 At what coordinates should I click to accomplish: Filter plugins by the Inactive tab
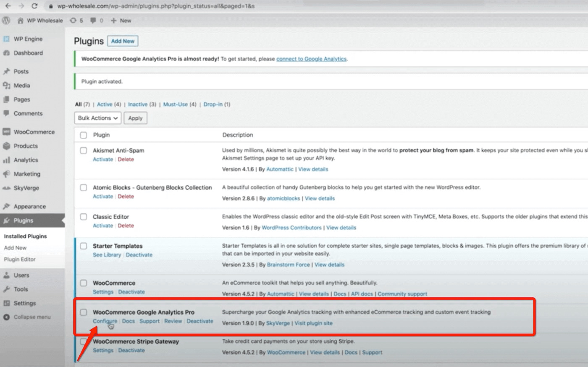tap(138, 104)
